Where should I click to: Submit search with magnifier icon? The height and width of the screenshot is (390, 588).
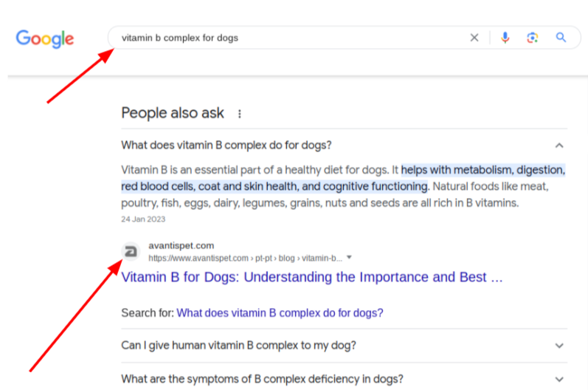561,38
